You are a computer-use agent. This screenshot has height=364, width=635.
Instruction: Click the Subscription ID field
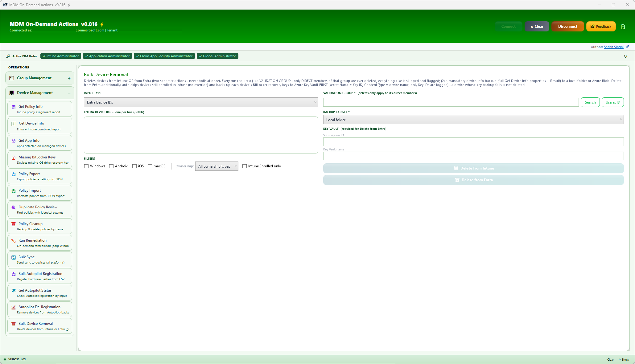point(473,142)
